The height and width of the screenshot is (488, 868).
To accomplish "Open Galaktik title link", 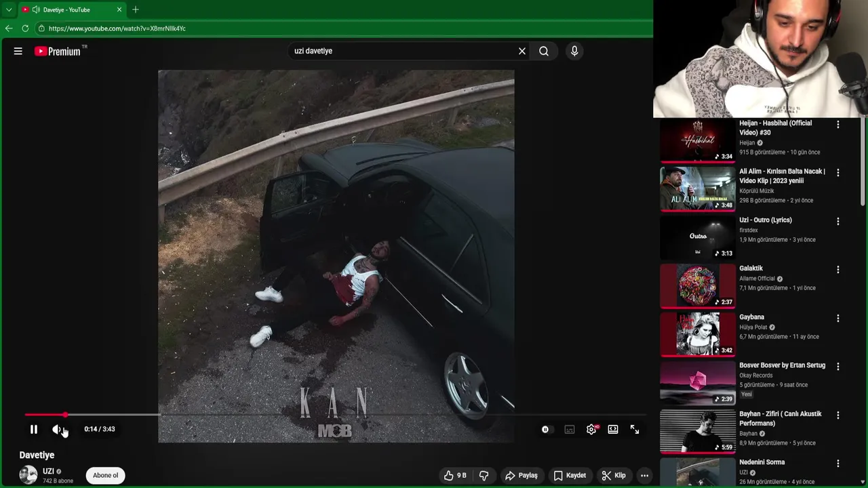I will [751, 268].
